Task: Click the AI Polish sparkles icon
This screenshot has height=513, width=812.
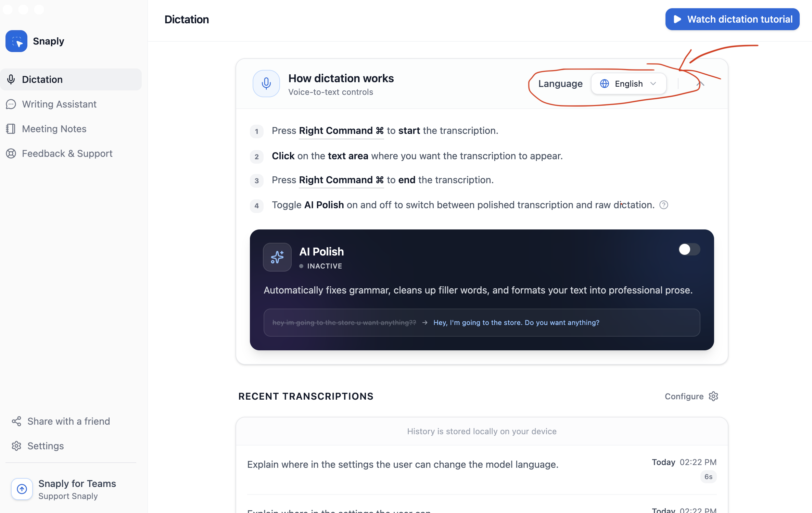Action: pyautogui.click(x=277, y=257)
